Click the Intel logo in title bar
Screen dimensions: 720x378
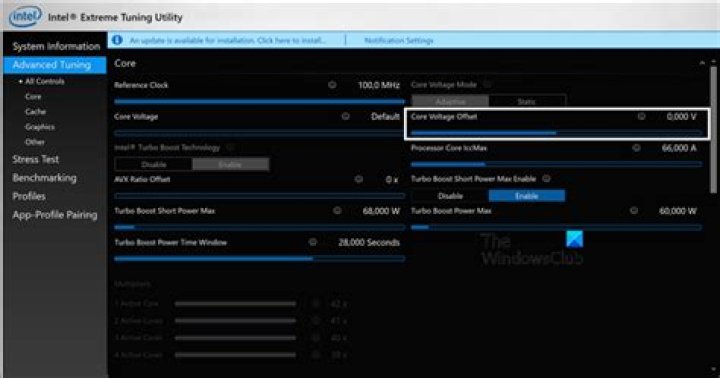point(25,17)
